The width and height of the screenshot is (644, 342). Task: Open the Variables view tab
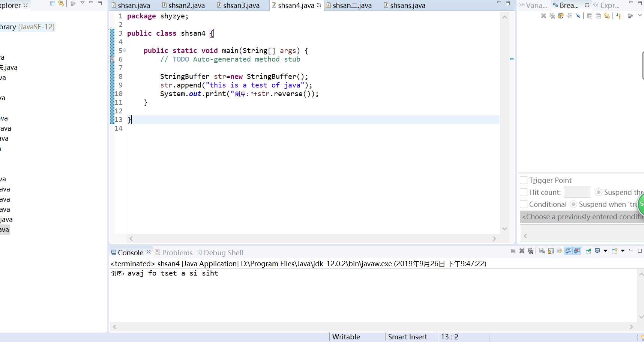point(533,5)
